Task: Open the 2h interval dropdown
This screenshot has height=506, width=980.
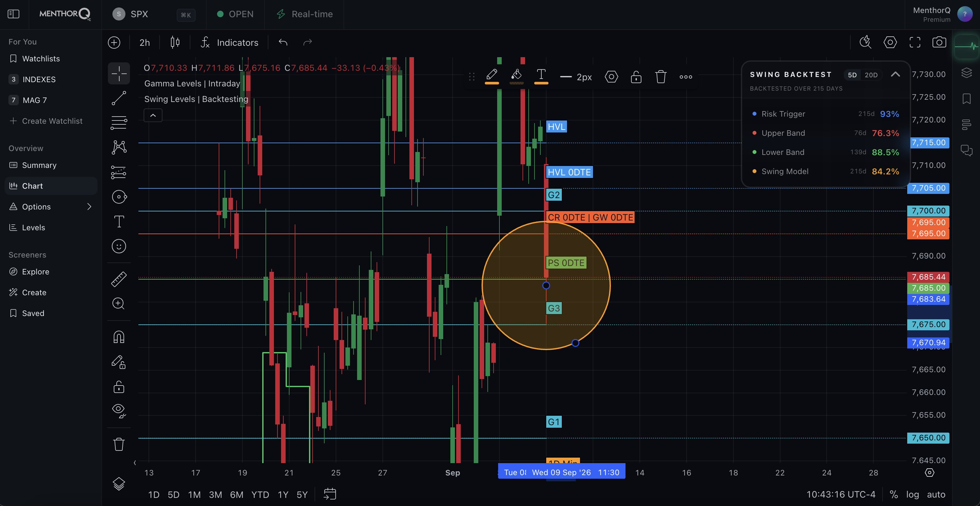Action: pos(145,43)
